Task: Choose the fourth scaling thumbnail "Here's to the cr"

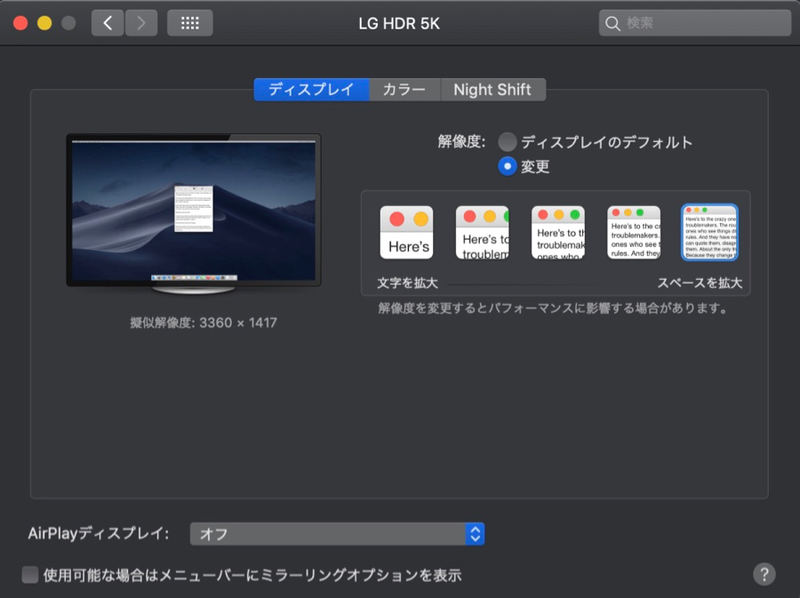Action: pos(634,232)
